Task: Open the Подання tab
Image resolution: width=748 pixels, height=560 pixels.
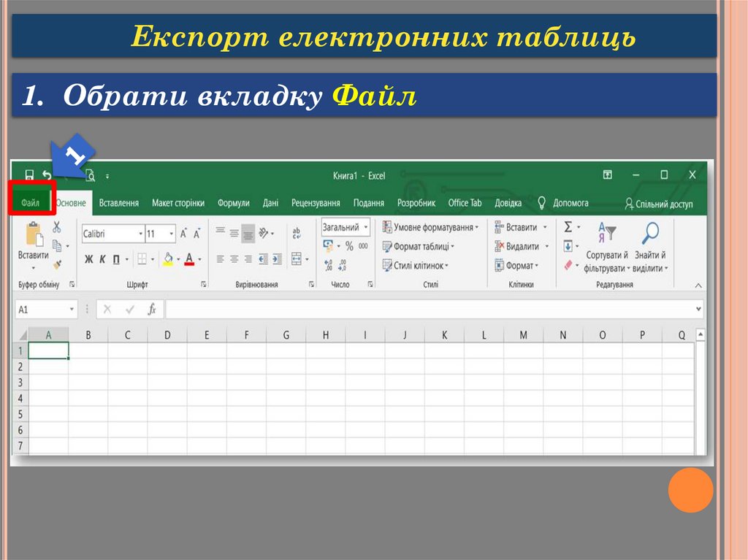Action: pyautogui.click(x=368, y=203)
